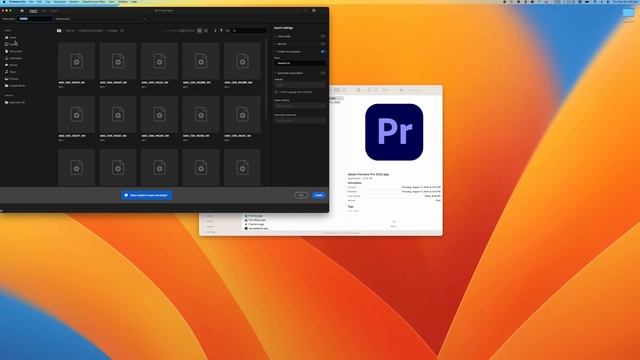Viewport: 640px width, 360px height.
Task: Click the search icon in Finder toolbar
Action: tap(401, 90)
